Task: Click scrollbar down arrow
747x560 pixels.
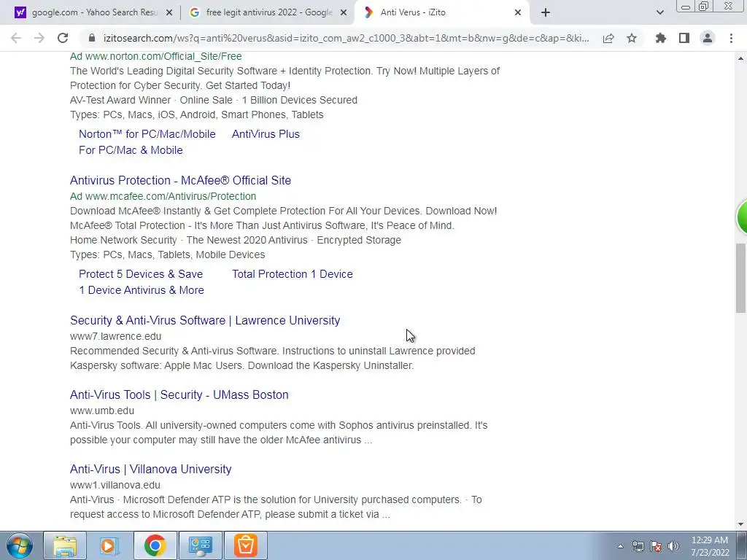Action: (741, 524)
